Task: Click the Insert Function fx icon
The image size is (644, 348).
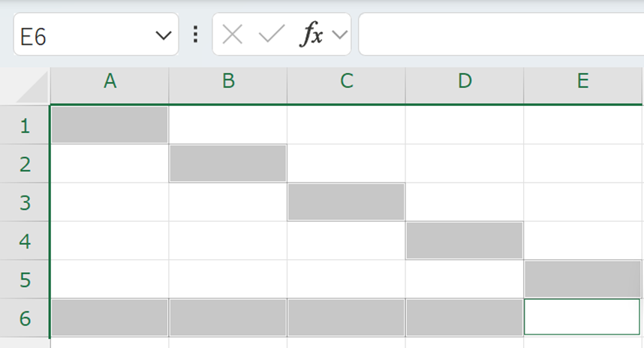Action: pyautogui.click(x=311, y=35)
